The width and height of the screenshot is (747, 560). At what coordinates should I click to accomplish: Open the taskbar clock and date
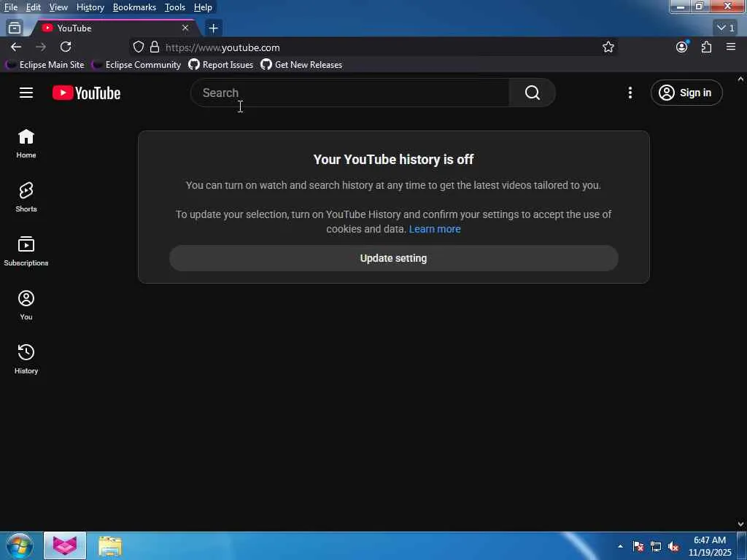[x=710, y=546]
